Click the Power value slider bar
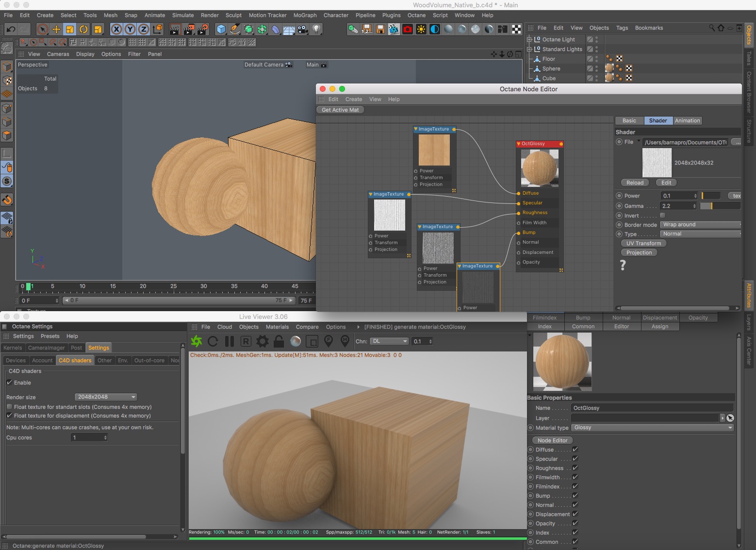Viewport: 756px width, 550px height. [710, 196]
